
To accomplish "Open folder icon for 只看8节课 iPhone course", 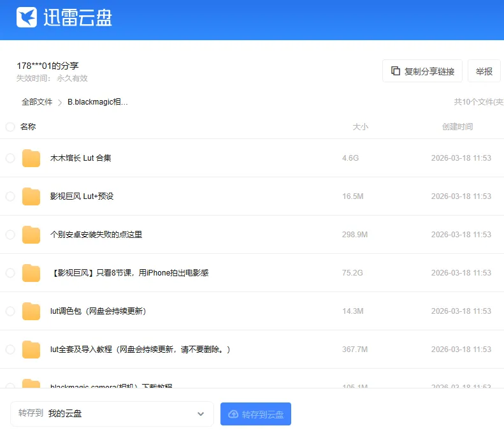I will [x=31, y=273].
